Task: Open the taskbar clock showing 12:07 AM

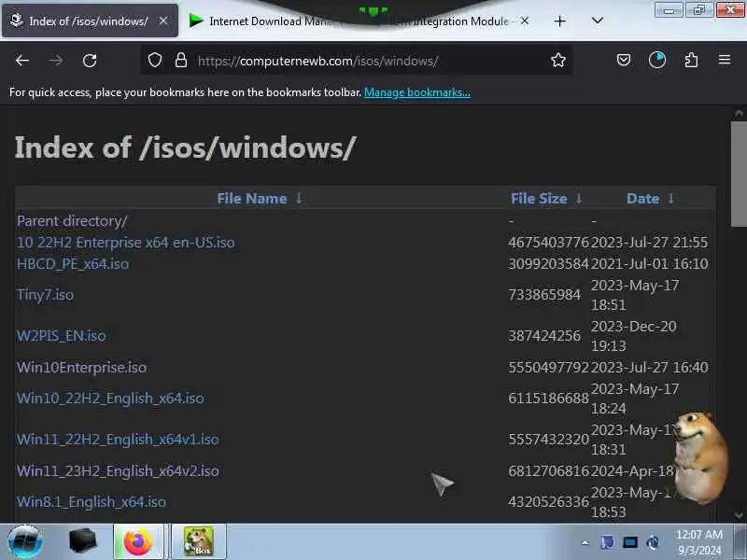Action: point(699,542)
